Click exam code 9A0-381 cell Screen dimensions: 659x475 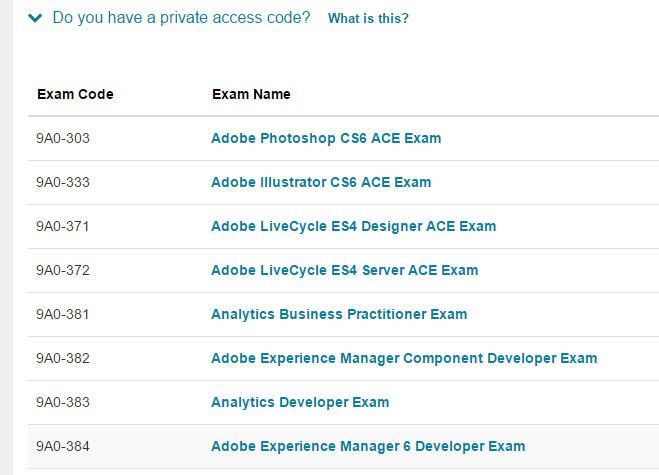tap(63, 314)
